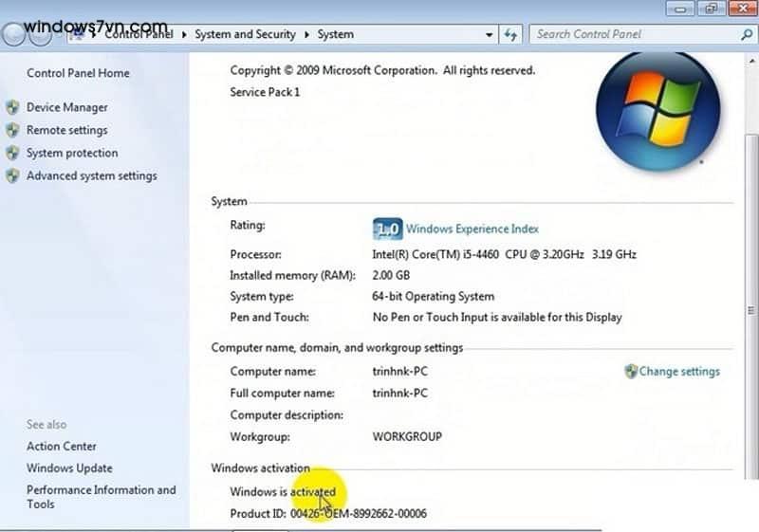Click the magnifier icon in the search box
The image size is (759, 532).
pyautogui.click(x=746, y=34)
